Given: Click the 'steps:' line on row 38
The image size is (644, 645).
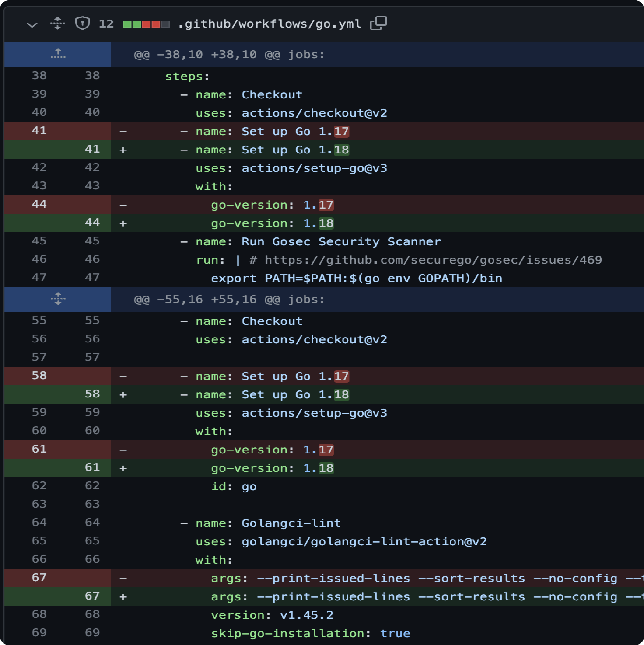Looking at the screenshot, I should (187, 77).
